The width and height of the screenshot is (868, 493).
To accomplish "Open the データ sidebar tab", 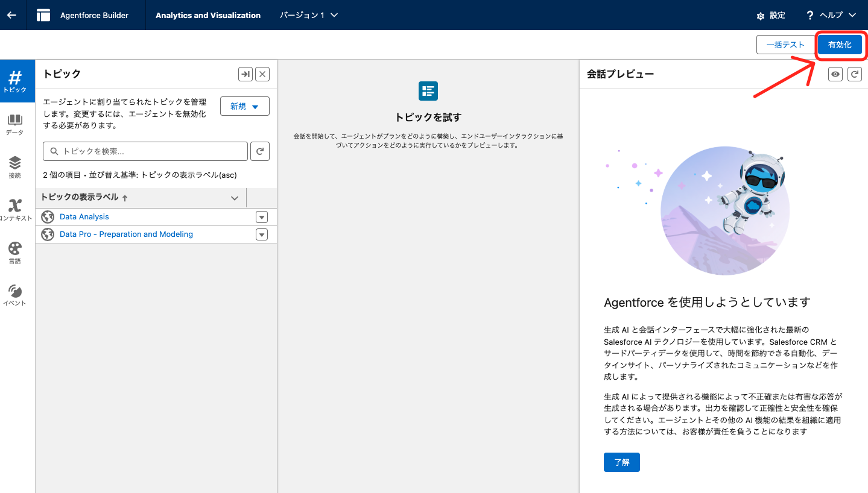I will (x=15, y=125).
